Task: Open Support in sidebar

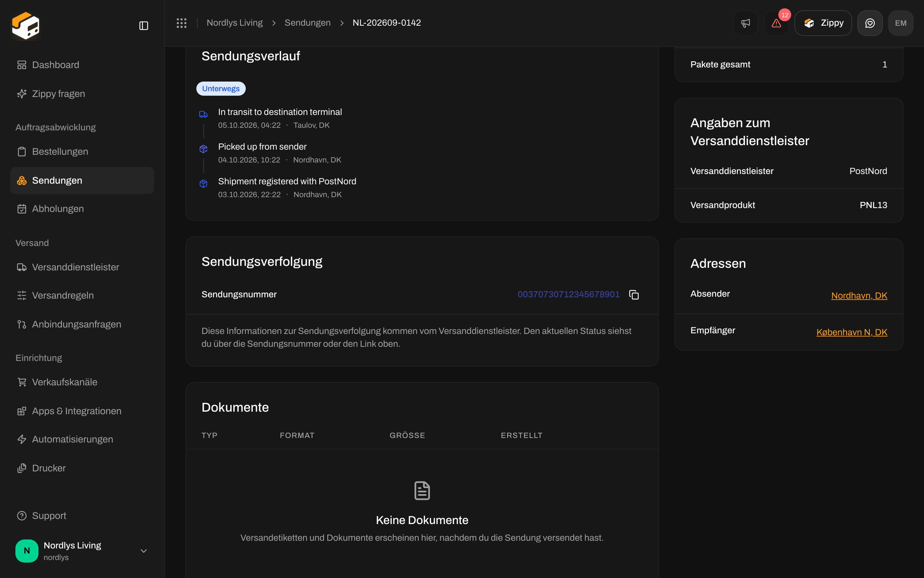Action: point(82,516)
